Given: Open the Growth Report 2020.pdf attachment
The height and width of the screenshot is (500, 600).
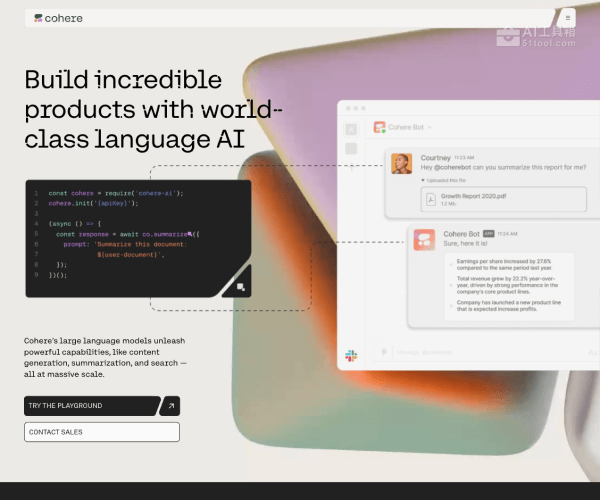Looking at the screenshot, I should [x=474, y=199].
